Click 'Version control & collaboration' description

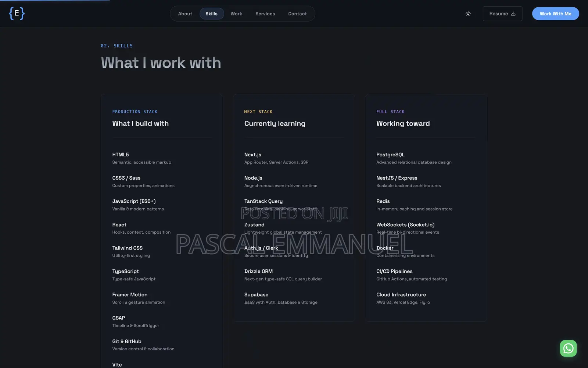pyautogui.click(x=143, y=349)
